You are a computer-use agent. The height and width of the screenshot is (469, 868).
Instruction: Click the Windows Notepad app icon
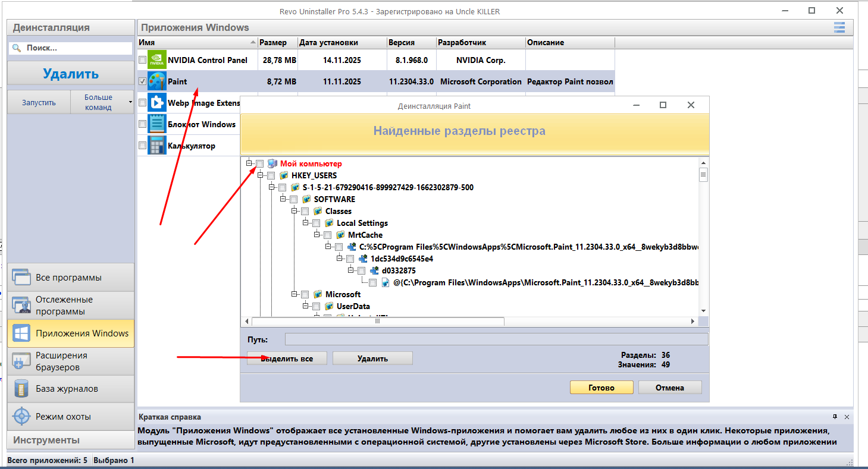coord(157,124)
